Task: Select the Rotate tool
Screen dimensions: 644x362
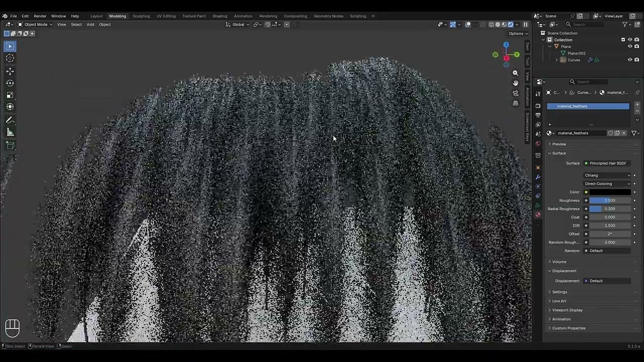Action: 10,83
